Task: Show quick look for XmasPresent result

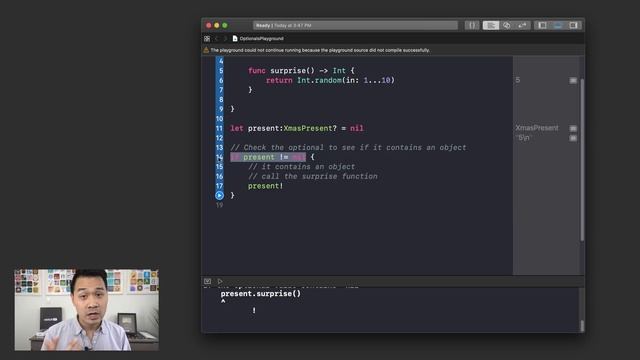Action: 573,128
